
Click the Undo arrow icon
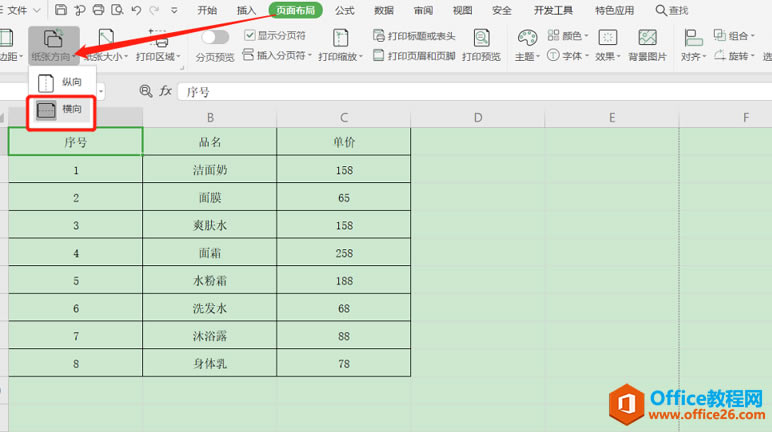(136, 10)
